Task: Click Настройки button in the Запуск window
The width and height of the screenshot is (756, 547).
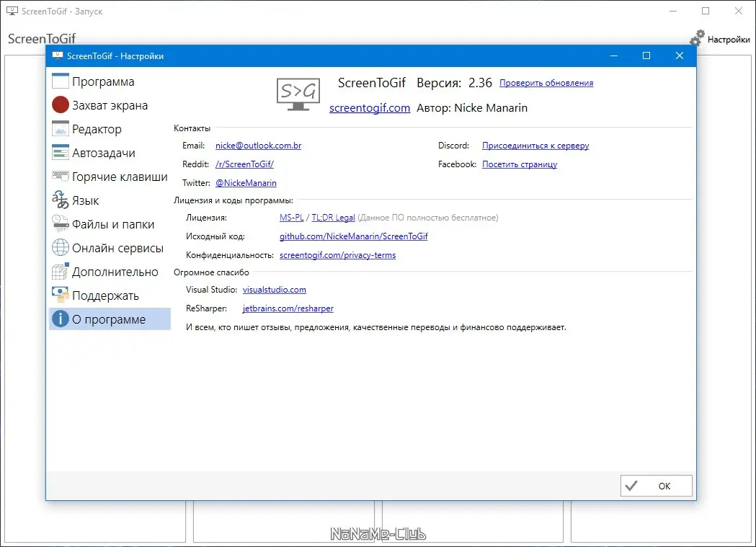Action: [x=720, y=38]
